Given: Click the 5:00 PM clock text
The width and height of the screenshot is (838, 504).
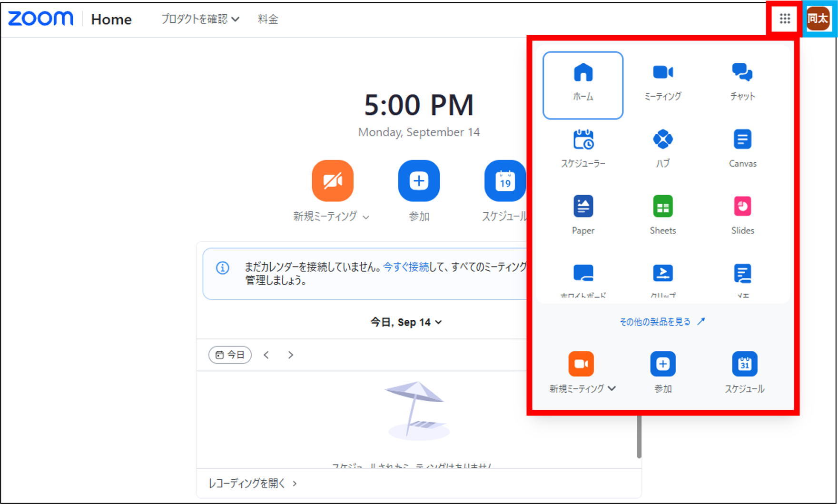Looking at the screenshot, I should (419, 105).
